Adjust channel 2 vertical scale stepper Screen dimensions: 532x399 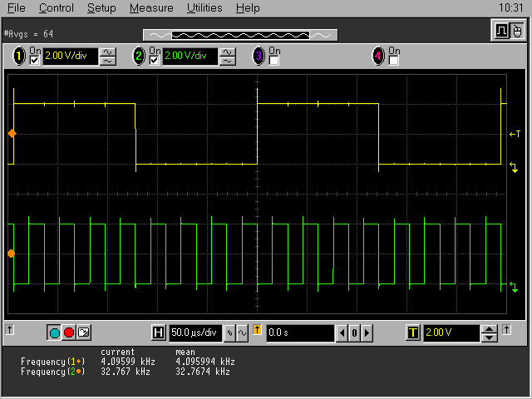click(x=228, y=57)
